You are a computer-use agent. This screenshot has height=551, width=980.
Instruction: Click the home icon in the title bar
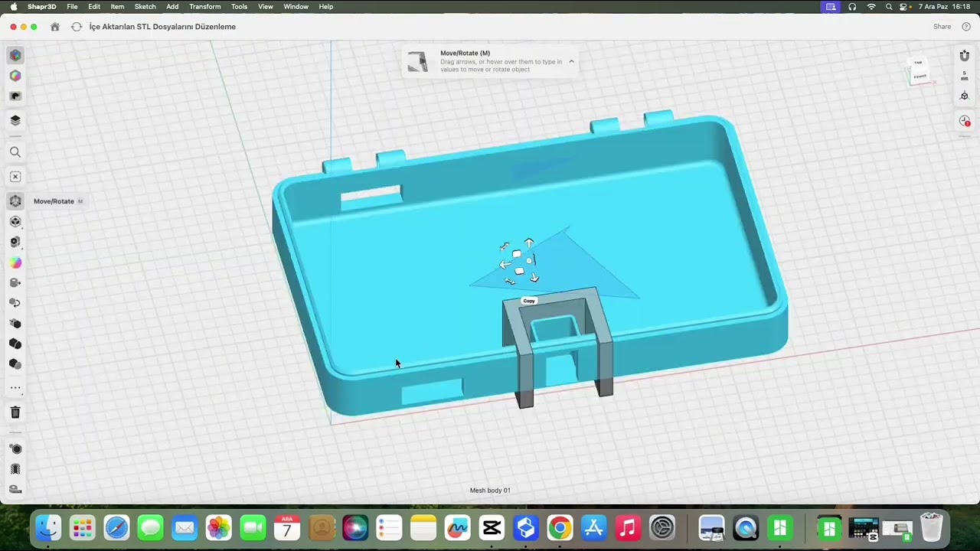(55, 27)
